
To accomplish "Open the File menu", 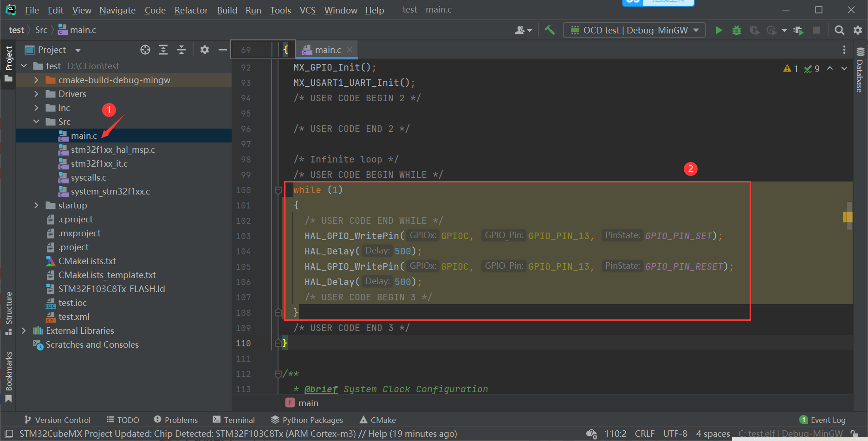I will (x=32, y=10).
